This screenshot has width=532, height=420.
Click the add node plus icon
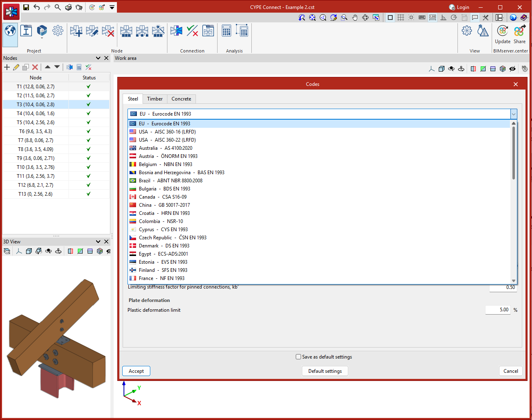click(x=7, y=67)
